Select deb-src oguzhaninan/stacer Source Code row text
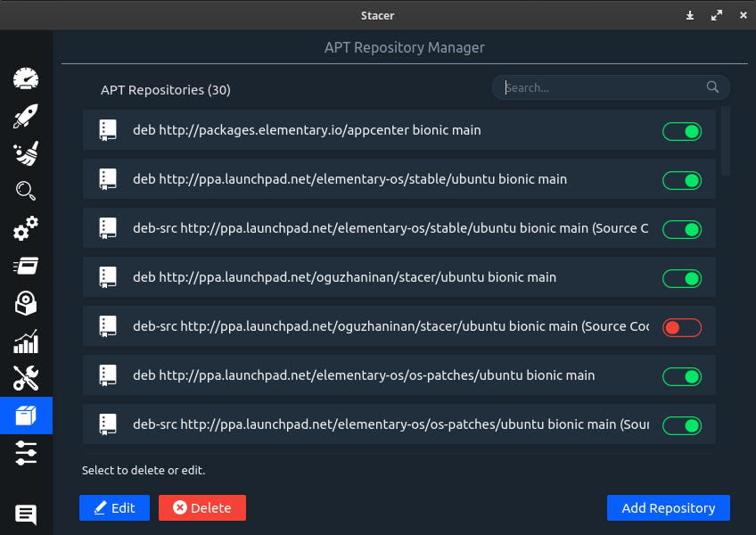 pos(390,326)
